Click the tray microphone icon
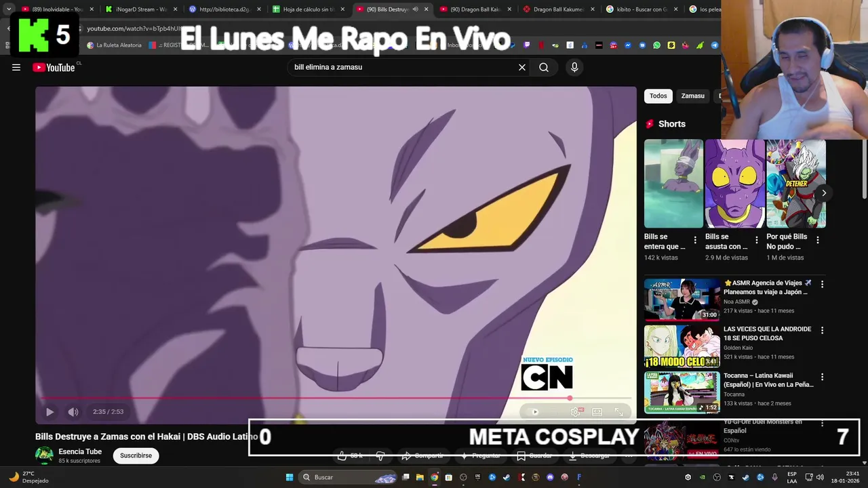This screenshot has height=488, width=868. click(774, 477)
